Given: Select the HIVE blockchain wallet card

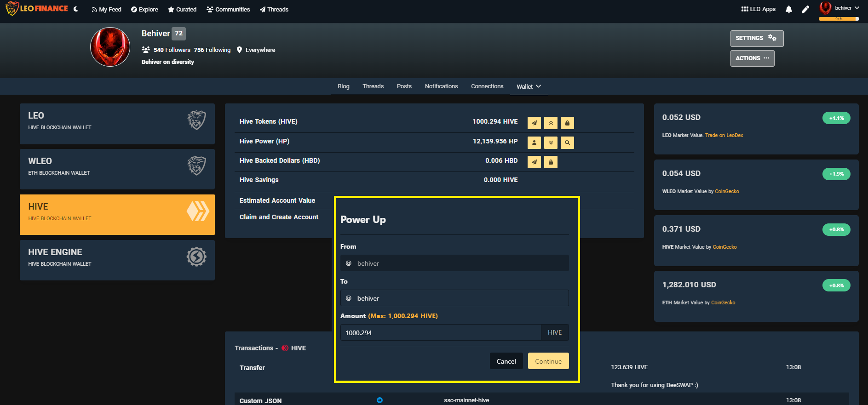Looking at the screenshot, I should pyautogui.click(x=117, y=215).
